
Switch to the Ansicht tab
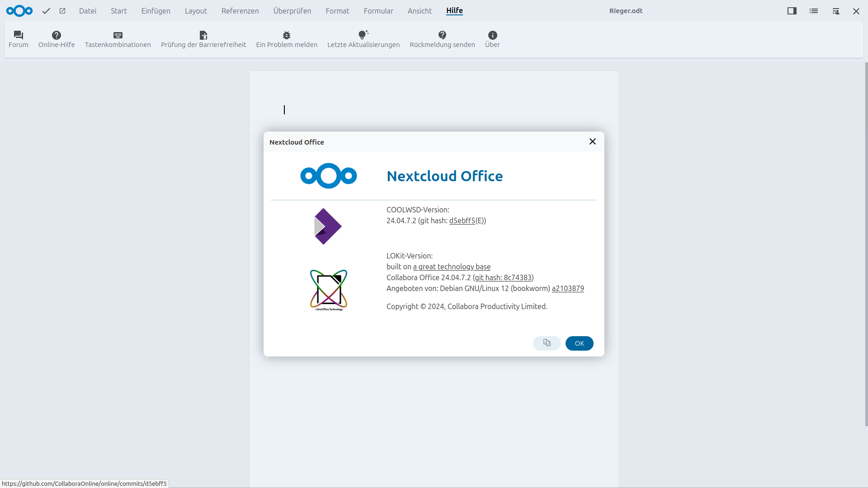420,11
